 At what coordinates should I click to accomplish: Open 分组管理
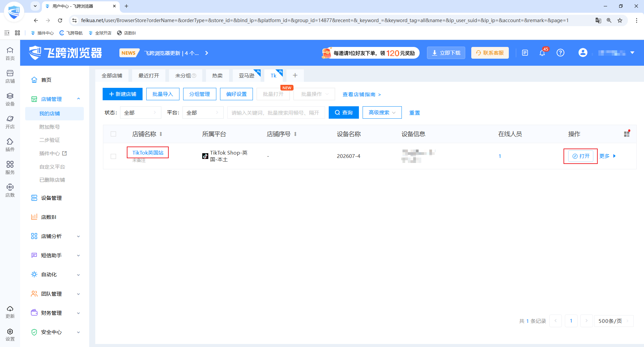(x=200, y=94)
